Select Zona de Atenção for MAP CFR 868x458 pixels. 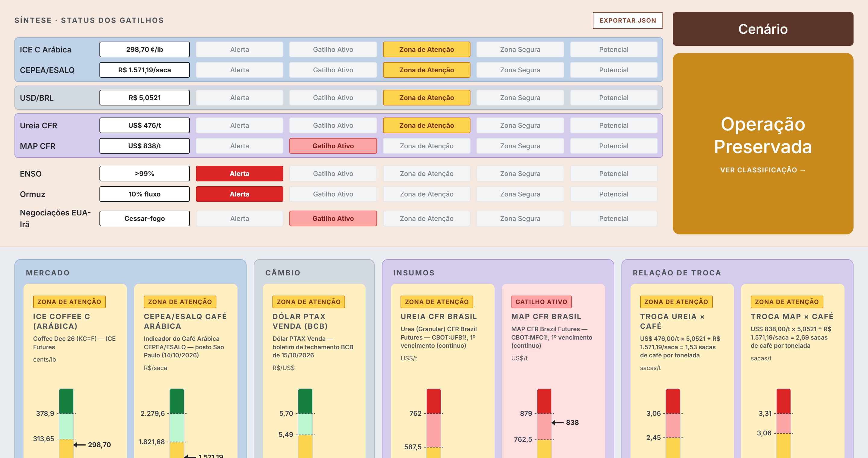point(426,146)
